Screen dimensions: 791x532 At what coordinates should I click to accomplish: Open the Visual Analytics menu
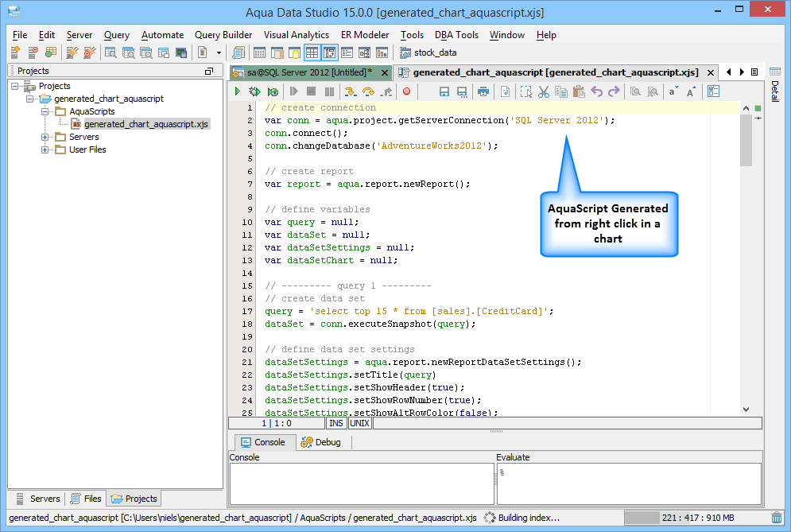tap(296, 35)
